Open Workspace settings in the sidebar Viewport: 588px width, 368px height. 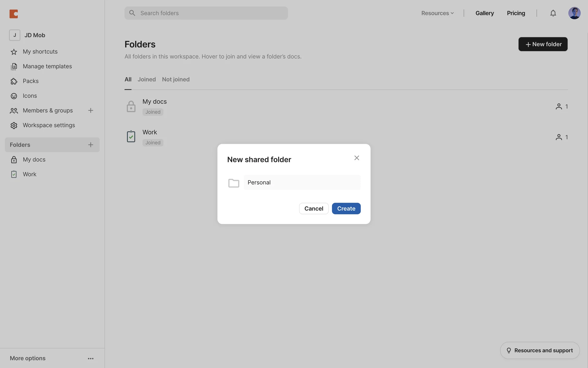tap(49, 125)
